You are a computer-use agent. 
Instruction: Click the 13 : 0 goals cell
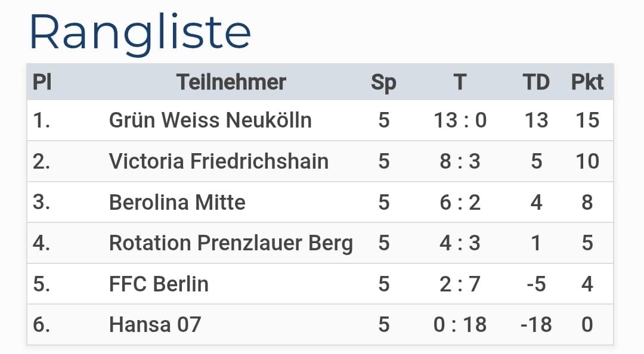point(460,120)
